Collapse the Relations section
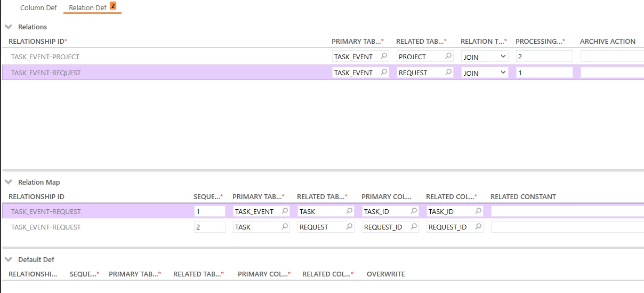Image resolution: width=644 pixels, height=293 pixels. click(9, 27)
